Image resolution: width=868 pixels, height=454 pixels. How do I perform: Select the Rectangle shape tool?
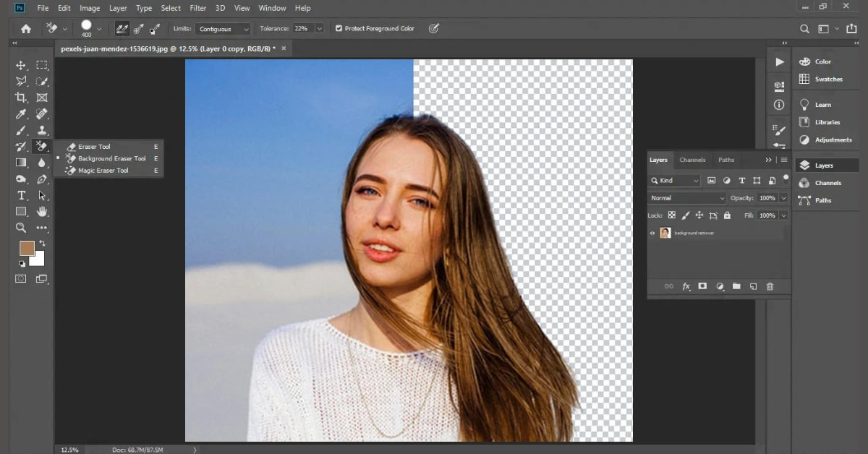[x=21, y=211]
